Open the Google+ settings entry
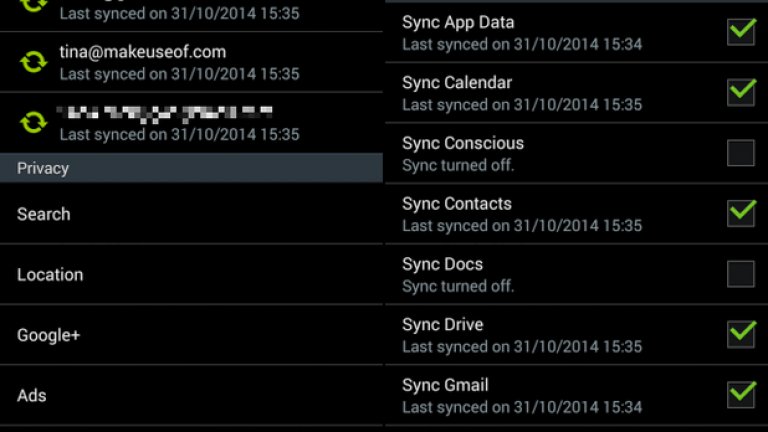The height and width of the screenshot is (432, 768). (x=48, y=335)
